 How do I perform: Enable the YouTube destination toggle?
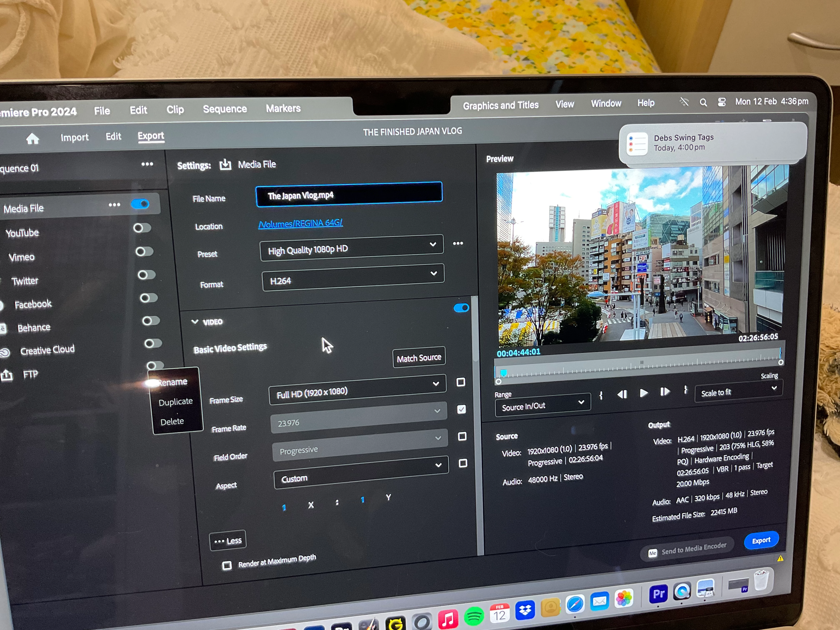click(142, 228)
